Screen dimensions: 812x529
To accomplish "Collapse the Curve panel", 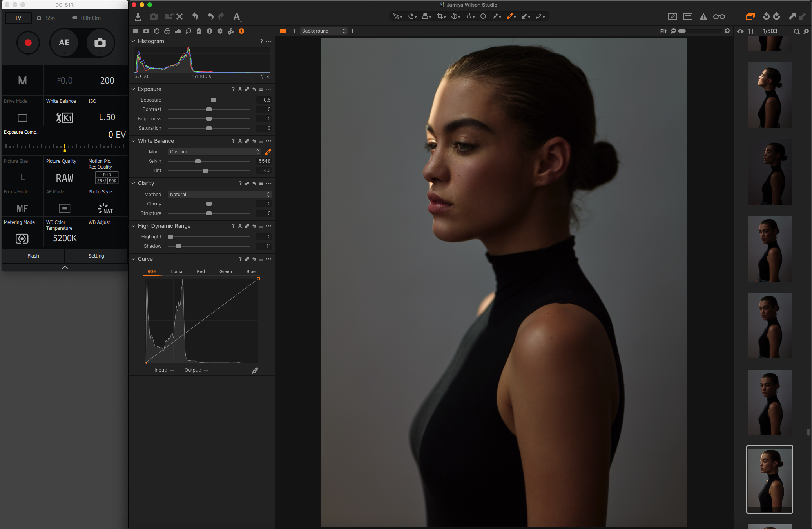I will point(133,259).
